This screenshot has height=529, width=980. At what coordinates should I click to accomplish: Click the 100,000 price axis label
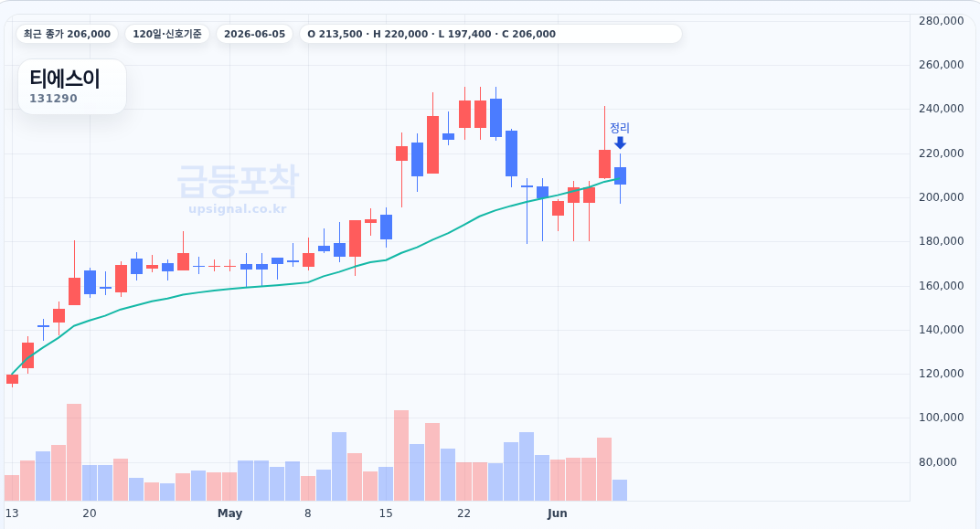pos(942,418)
